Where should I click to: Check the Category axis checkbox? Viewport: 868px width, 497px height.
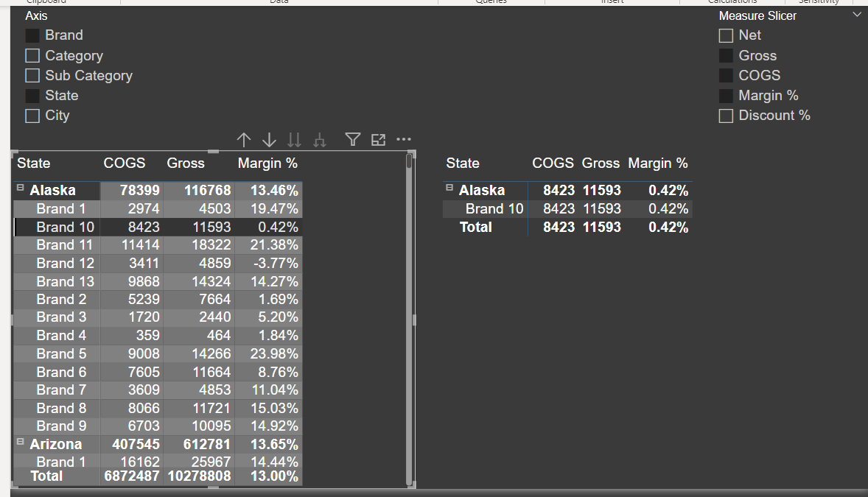(32, 56)
